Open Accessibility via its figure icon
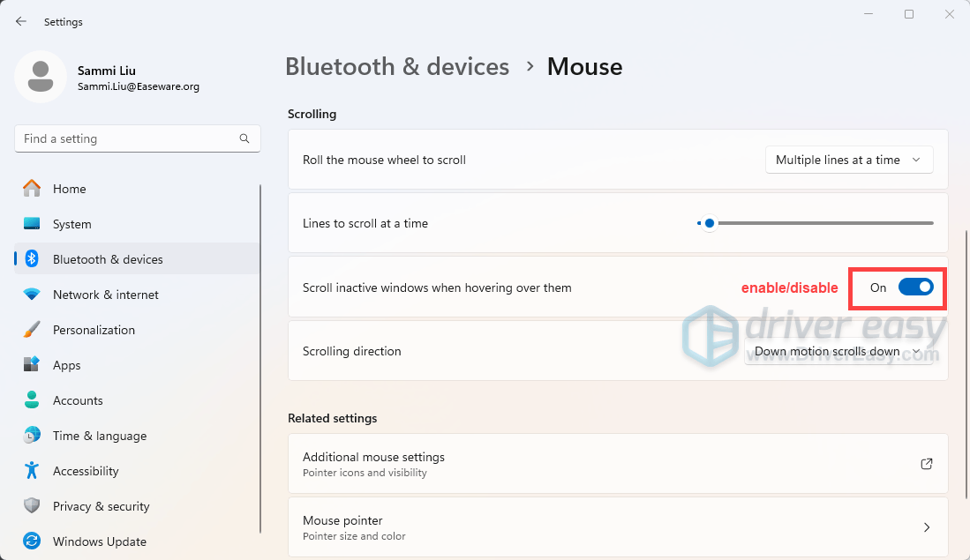 tap(30, 471)
